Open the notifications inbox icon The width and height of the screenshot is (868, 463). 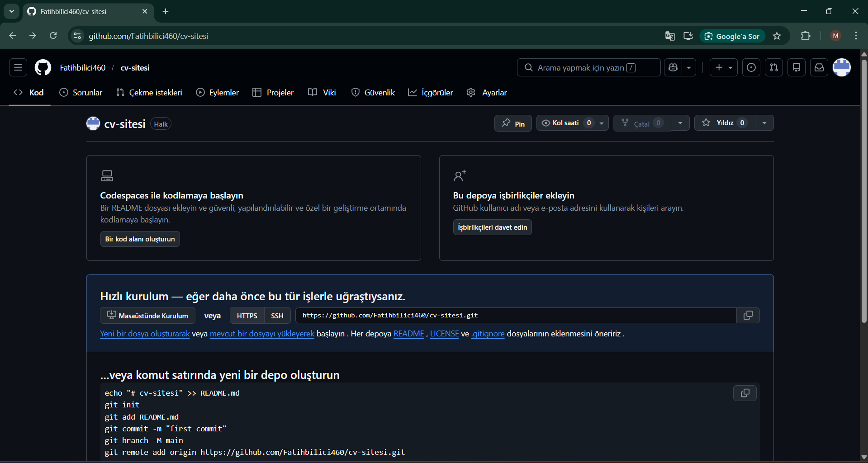pyautogui.click(x=819, y=67)
